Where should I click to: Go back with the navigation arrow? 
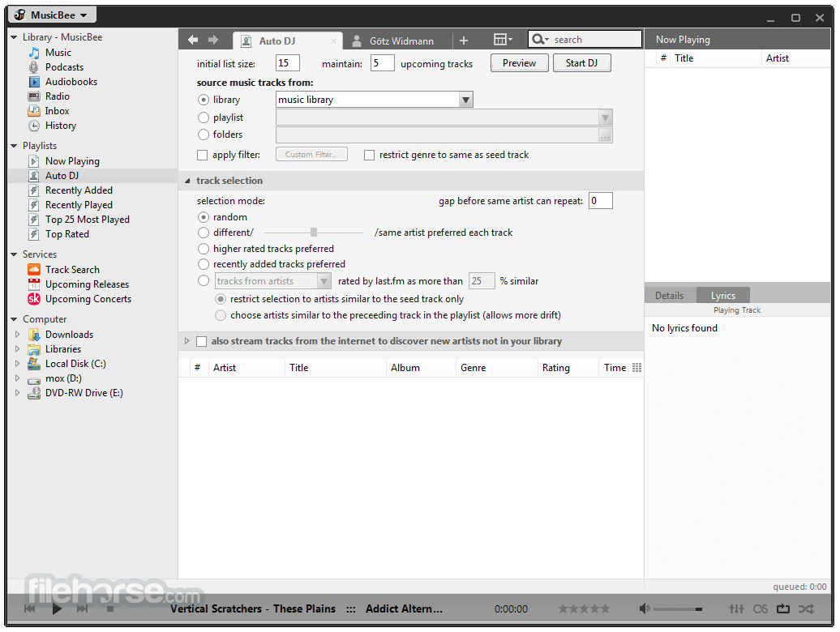(x=193, y=40)
